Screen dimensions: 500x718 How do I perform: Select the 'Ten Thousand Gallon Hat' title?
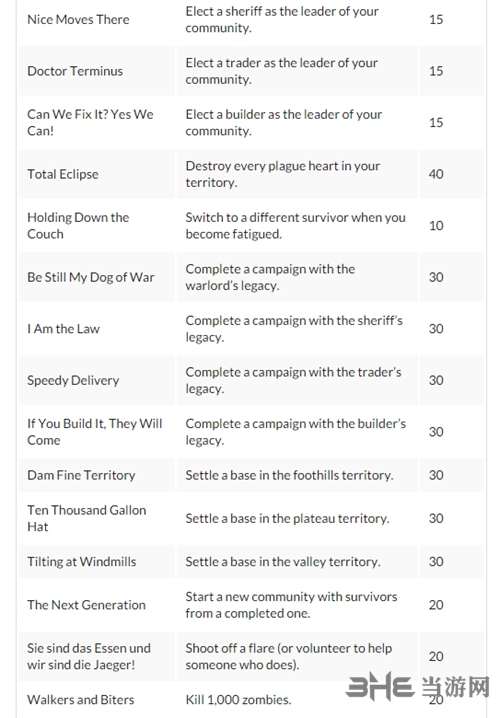coord(87,518)
